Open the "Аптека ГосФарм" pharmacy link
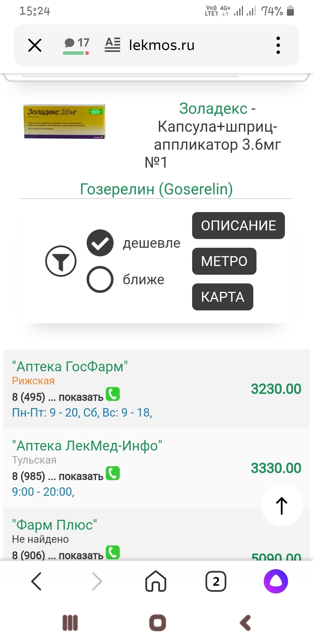The width and height of the screenshot is (313, 644). (70, 367)
